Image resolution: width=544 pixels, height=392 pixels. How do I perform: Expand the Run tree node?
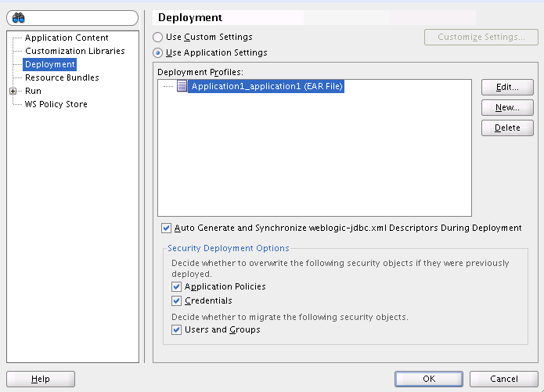(x=13, y=91)
